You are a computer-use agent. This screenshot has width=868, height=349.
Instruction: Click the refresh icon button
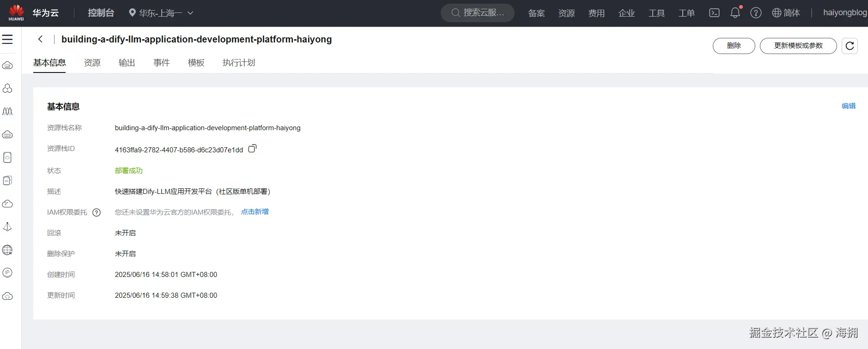click(850, 46)
